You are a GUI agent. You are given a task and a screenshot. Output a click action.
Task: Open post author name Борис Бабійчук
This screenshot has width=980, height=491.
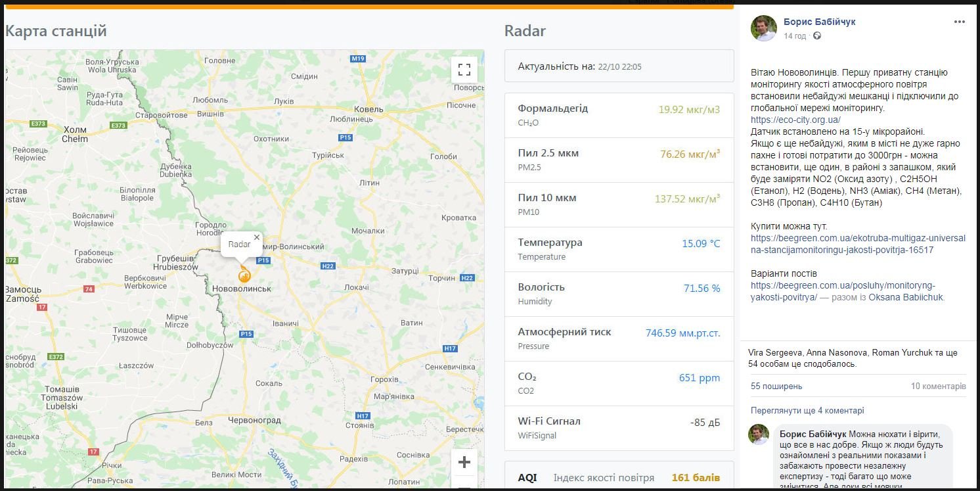tap(819, 22)
